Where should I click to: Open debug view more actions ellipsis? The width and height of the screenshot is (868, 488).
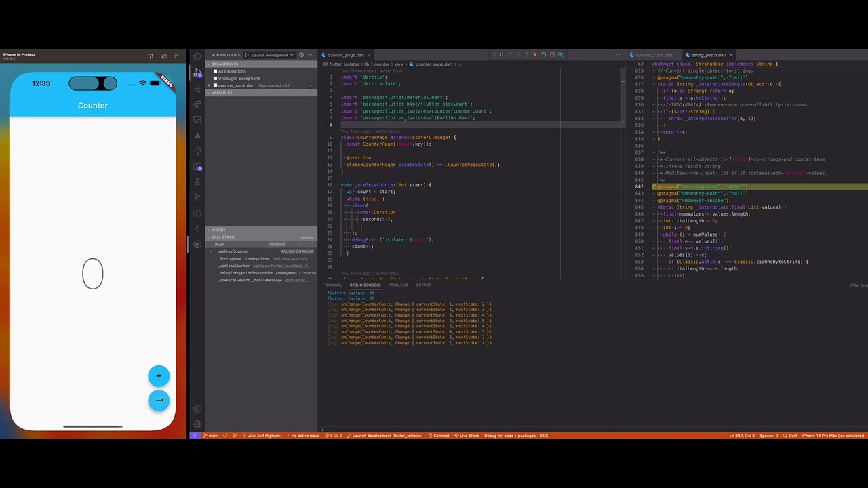click(310, 55)
